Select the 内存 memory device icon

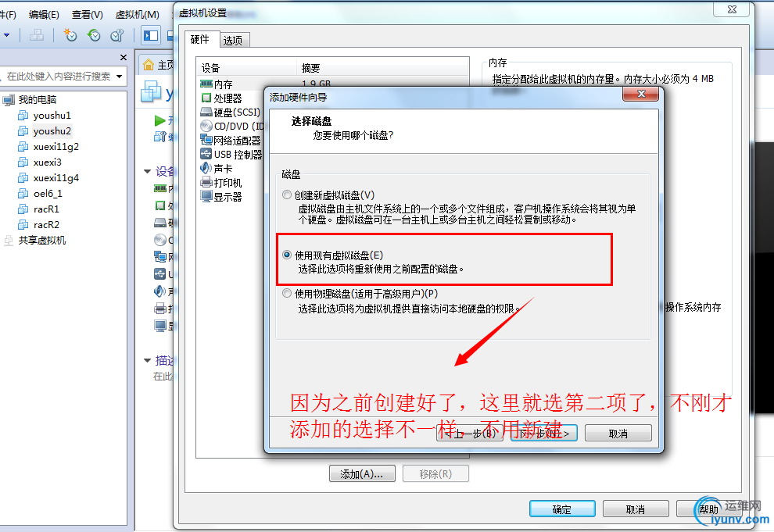tap(206, 84)
